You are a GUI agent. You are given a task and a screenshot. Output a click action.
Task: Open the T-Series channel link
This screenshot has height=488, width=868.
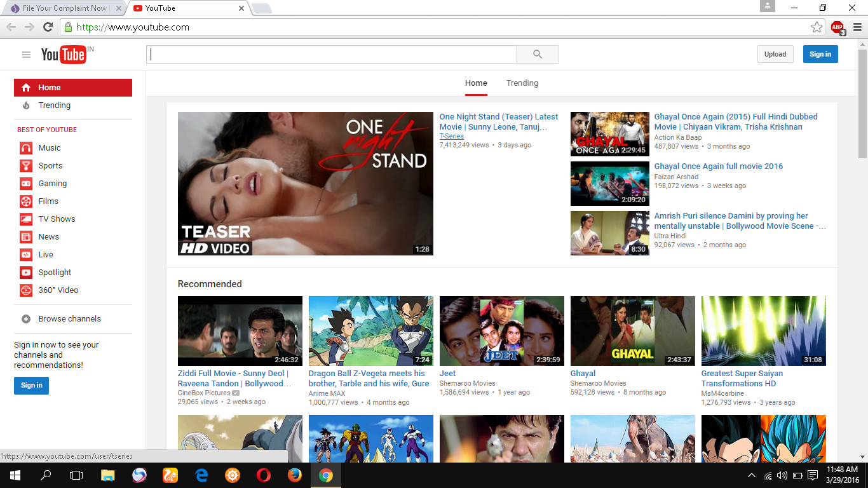pyautogui.click(x=451, y=137)
